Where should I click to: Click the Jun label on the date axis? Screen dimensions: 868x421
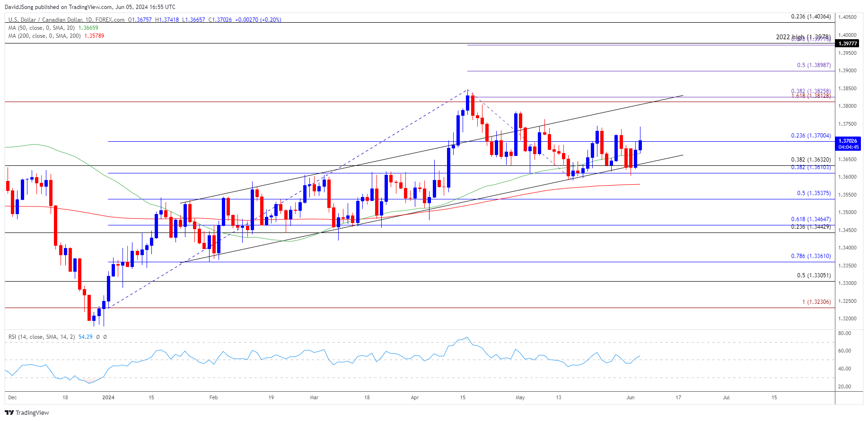point(631,397)
